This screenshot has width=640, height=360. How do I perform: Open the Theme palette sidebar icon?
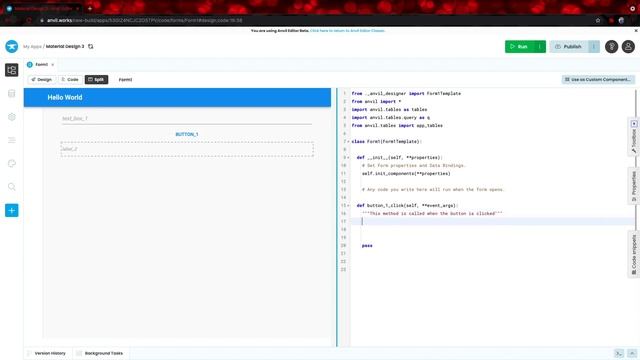pyautogui.click(x=11, y=163)
